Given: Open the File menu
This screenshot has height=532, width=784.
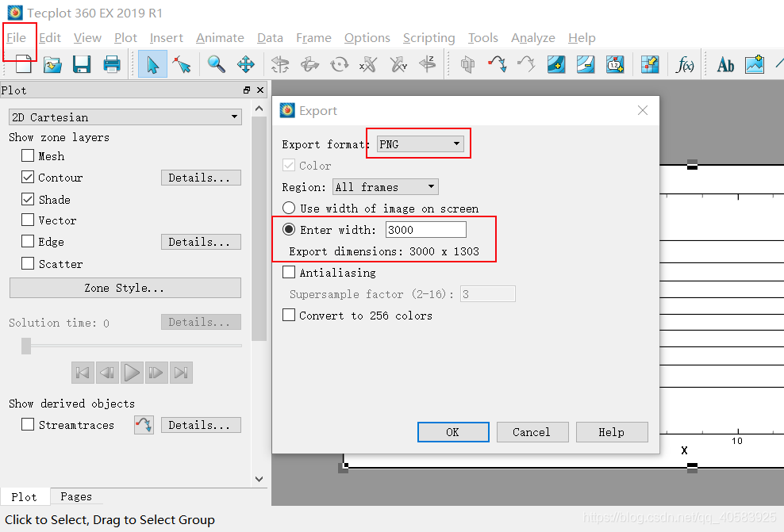Looking at the screenshot, I should (17, 38).
